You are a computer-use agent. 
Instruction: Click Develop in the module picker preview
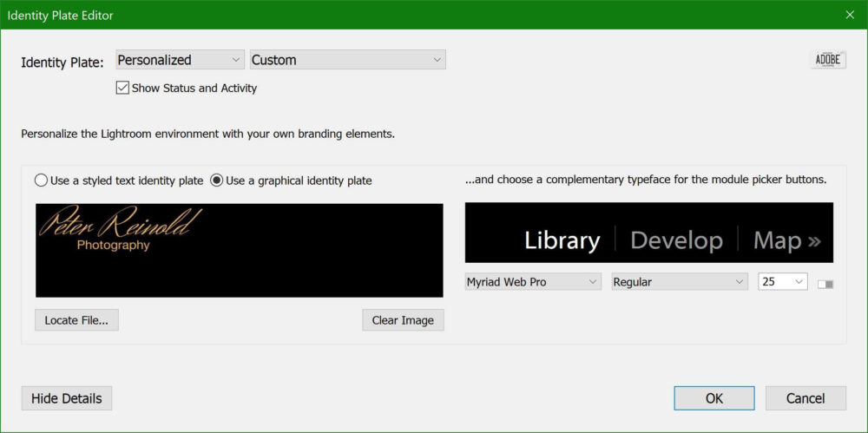point(676,240)
